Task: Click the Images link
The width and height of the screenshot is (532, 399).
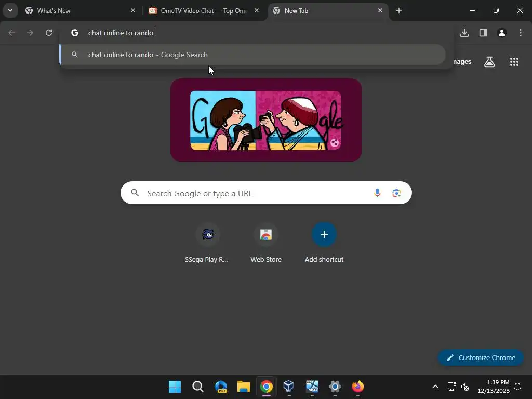Action: click(462, 62)
